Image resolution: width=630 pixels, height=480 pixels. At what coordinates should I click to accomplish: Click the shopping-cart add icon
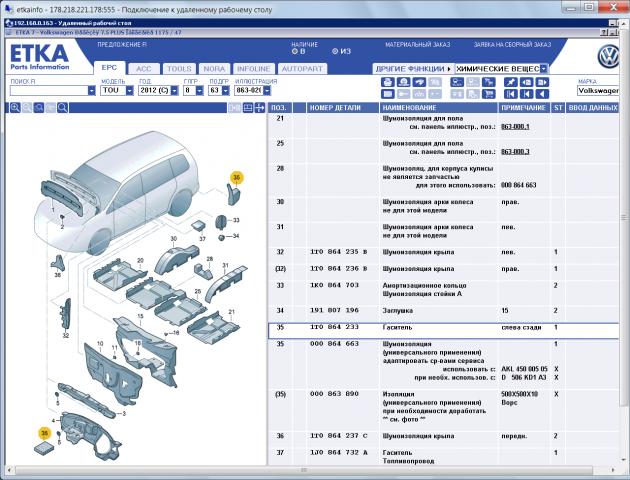pos(488,82)
